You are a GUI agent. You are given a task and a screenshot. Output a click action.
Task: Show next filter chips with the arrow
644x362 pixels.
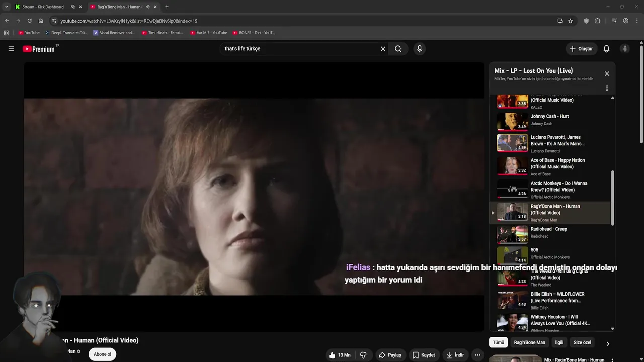pos(607,344)
